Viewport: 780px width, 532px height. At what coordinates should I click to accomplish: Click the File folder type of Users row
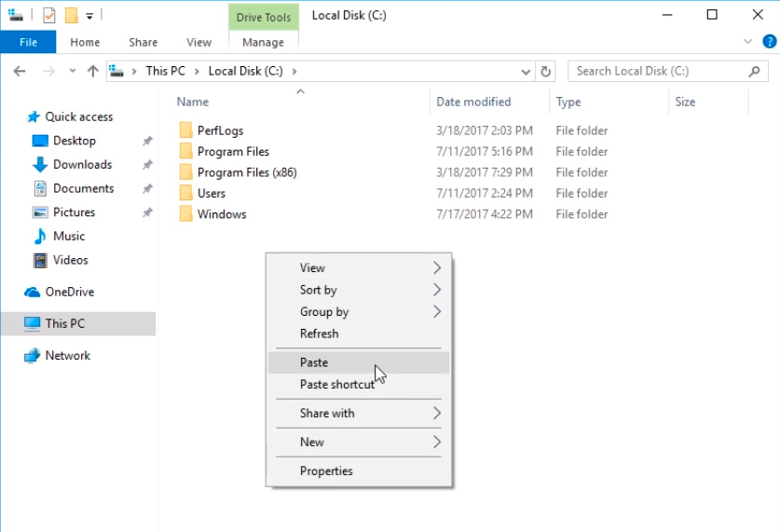[582, 194]
